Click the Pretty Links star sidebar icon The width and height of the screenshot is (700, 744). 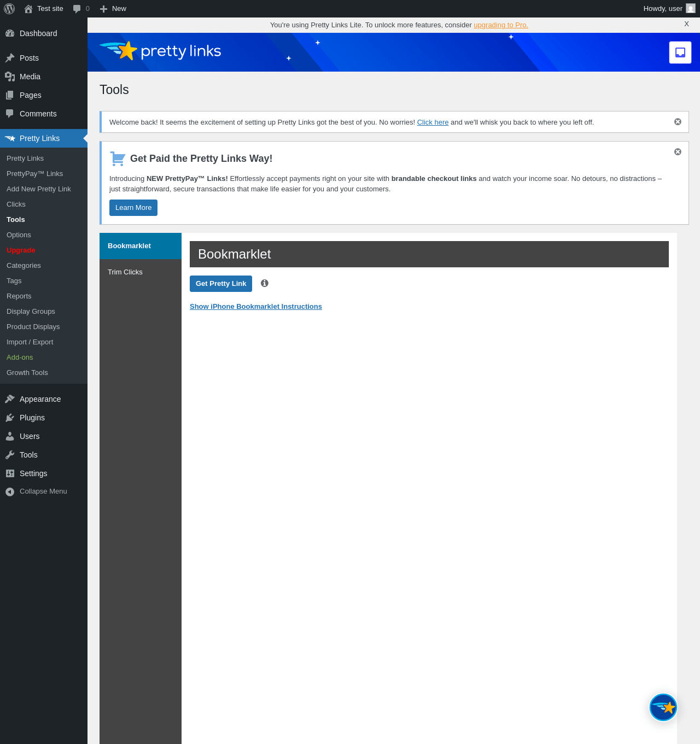(x=10, y=138)
